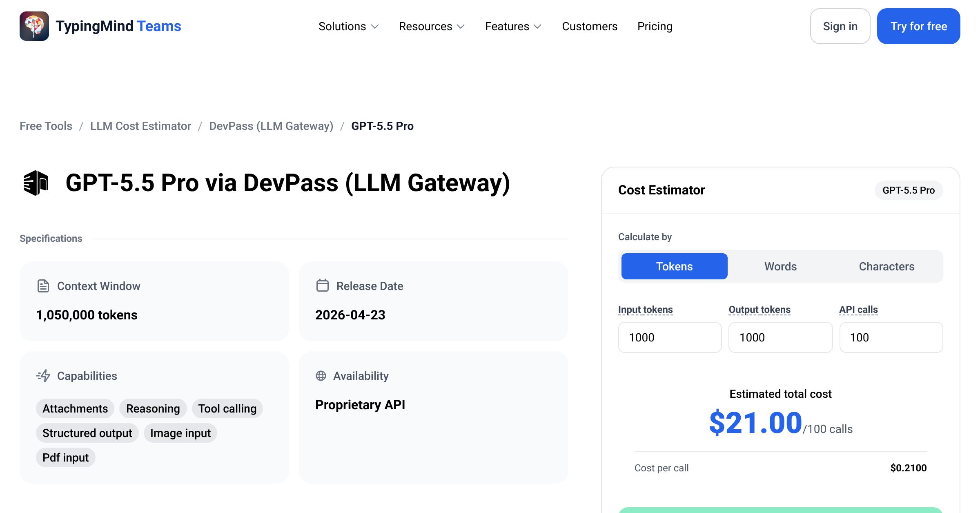This screenshot has width=980, height=513.
Task: Click the Capabilities lightning bolt icon
Action: [43, 376]
